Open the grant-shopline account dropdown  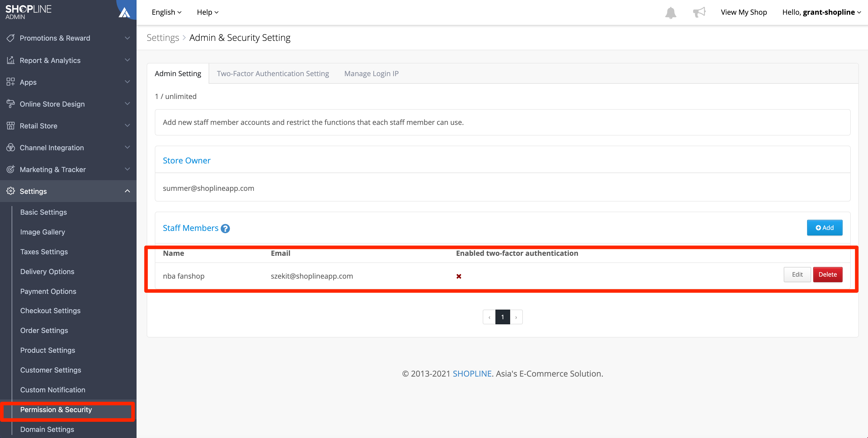click(x=822, y=12)
